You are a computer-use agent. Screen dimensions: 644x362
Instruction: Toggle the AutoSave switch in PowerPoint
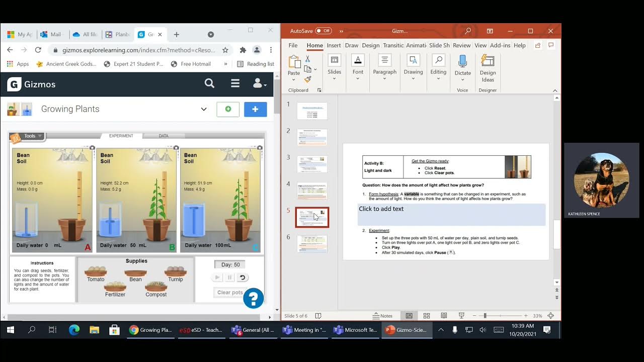324,31
